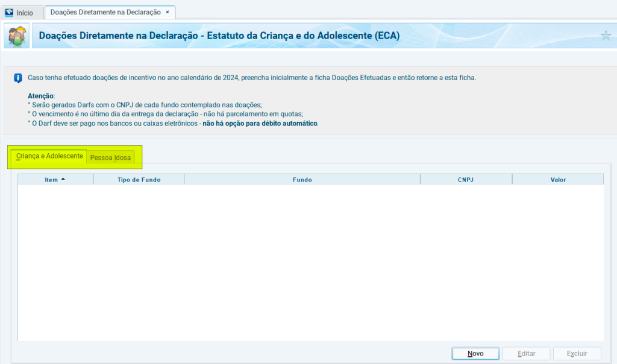This screenshot has width=617, height=364.
Task: Click the Editar button
Action: [526, 353]
